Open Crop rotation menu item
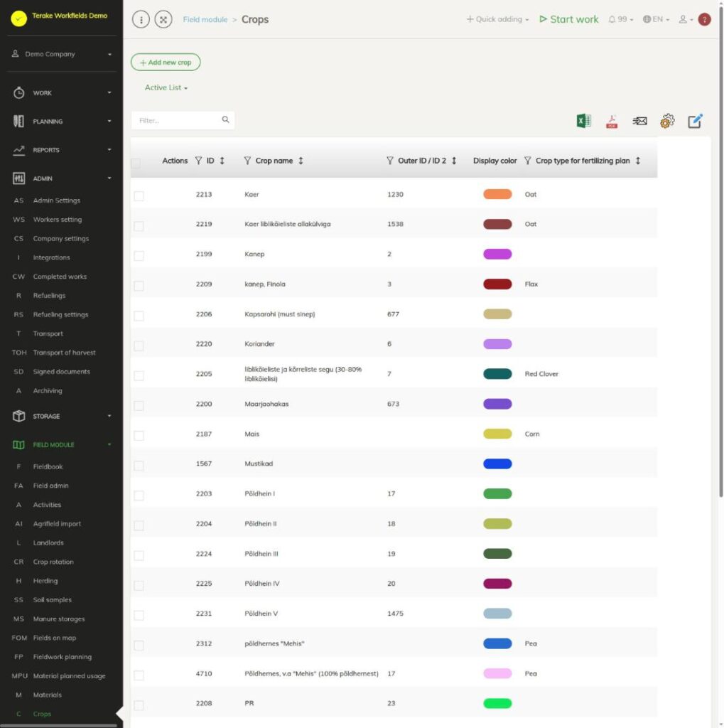The height and width of the screenshot is (728, 724). coord(53,562)
